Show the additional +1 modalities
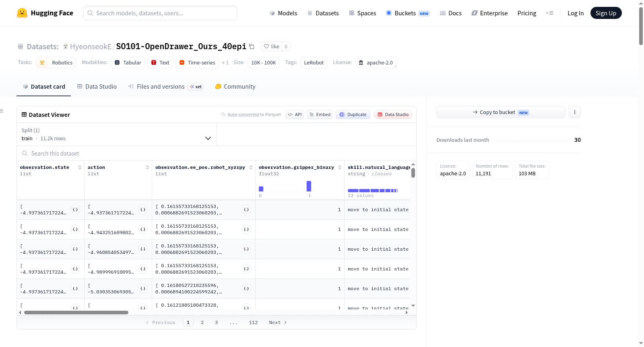 (225, 63)
